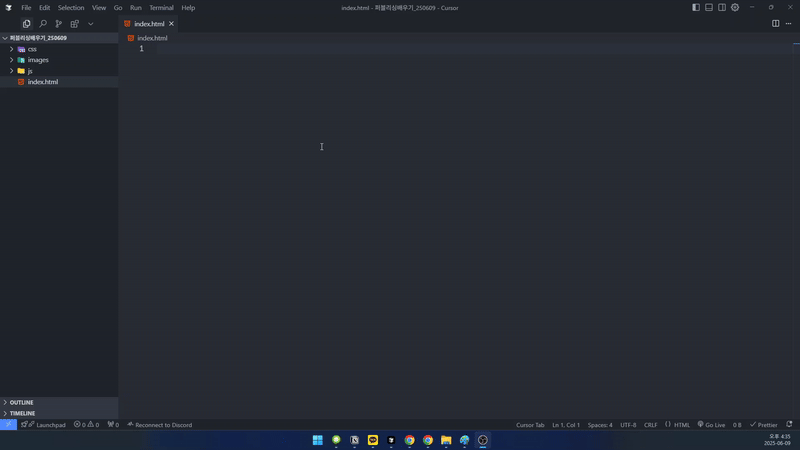
Task: Toggle the primary sidebar visibility
Action: [x=696, y=7]
